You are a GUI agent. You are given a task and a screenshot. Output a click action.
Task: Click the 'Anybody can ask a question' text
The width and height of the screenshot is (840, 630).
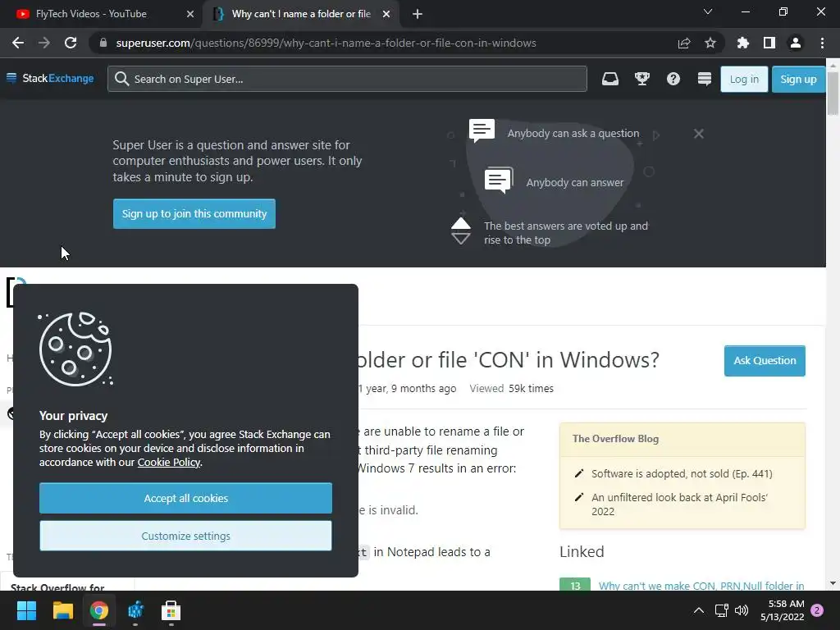click(573, 134)
